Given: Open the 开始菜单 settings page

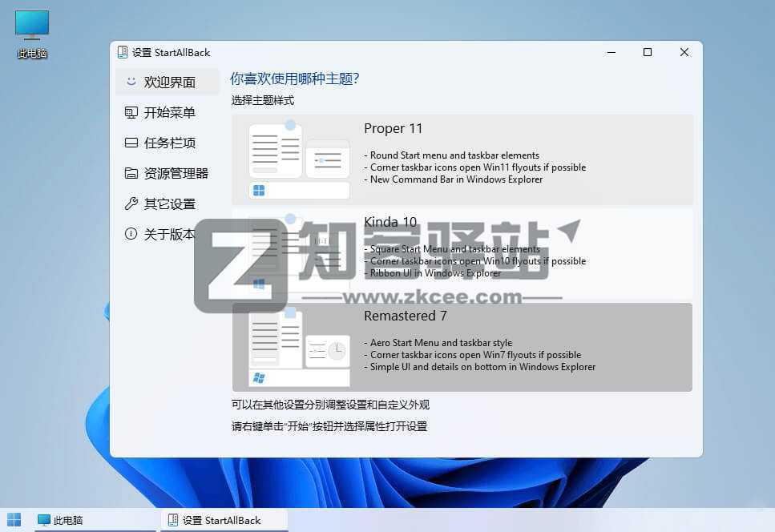Looking at the screenshot, I should coord(161,112).
